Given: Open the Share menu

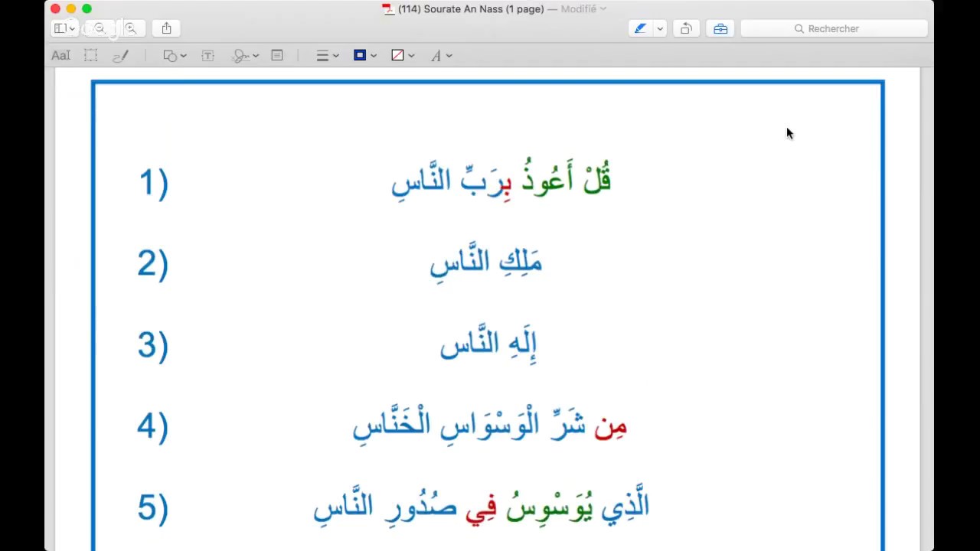Looking at the screenshot, I should [166, 28].
